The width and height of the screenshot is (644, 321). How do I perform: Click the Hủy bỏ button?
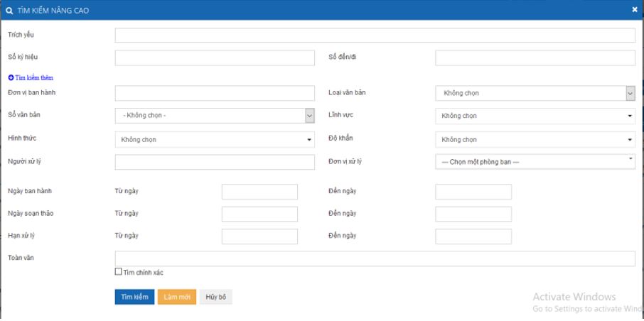click(x=215, y=297)
